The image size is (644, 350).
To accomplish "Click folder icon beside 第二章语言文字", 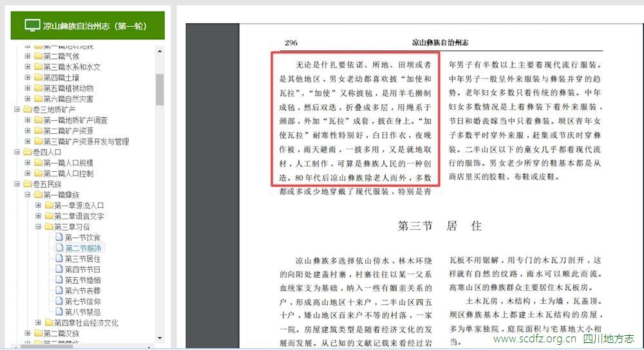I will point(50,216).
